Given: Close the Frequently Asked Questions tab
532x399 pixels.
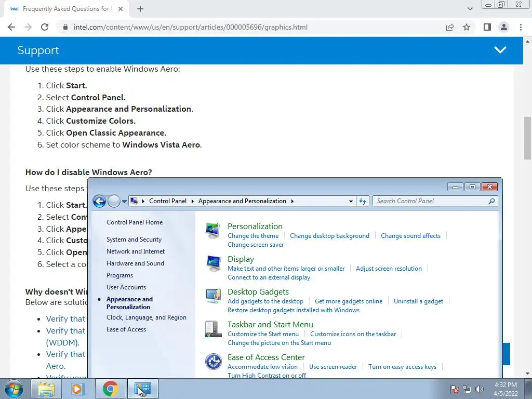Looking at the screenshot, I should pos(121,9).
